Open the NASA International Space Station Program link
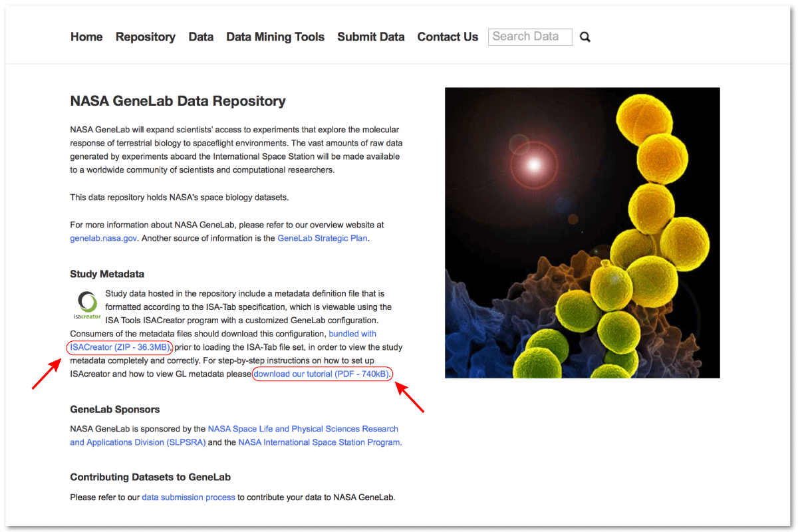Viewport: 798px width, 532px height. click(320, 442)
